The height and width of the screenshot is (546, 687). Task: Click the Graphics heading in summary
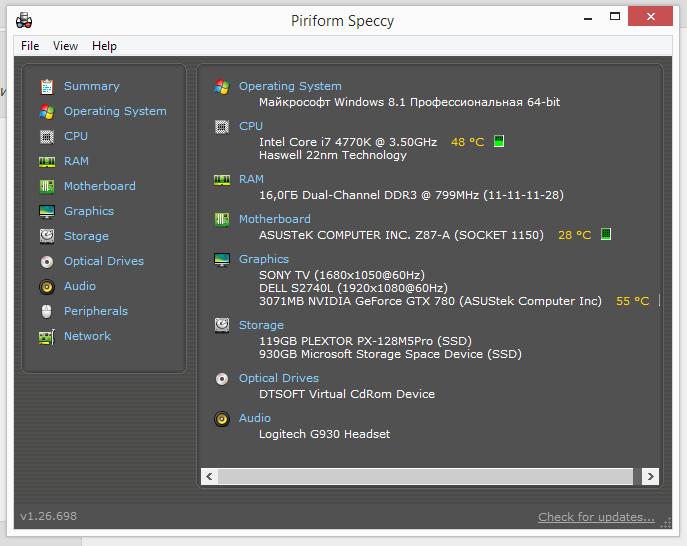tap(264, 259)
